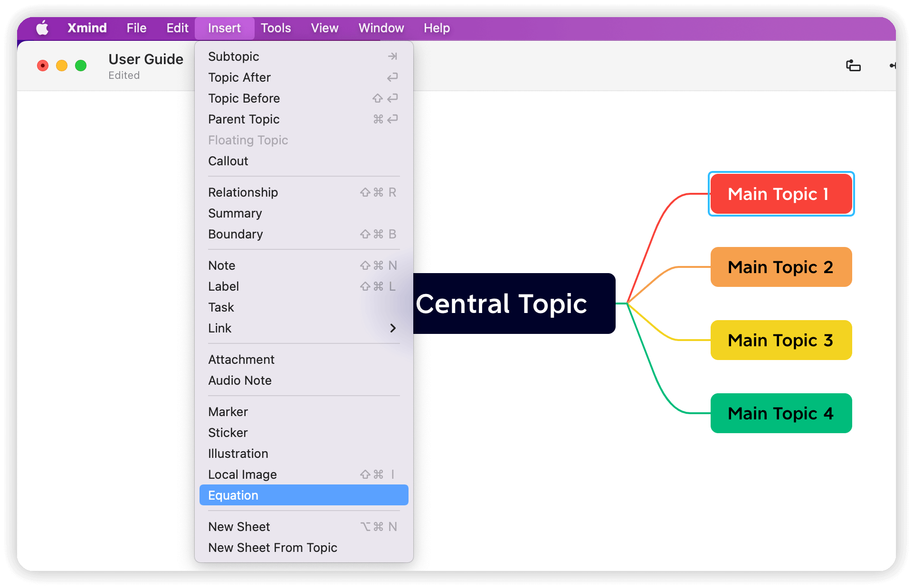This screenshot has height=588, width=913.
Task: Choose Subtopic from Insert menu
Action: [304, 57]
